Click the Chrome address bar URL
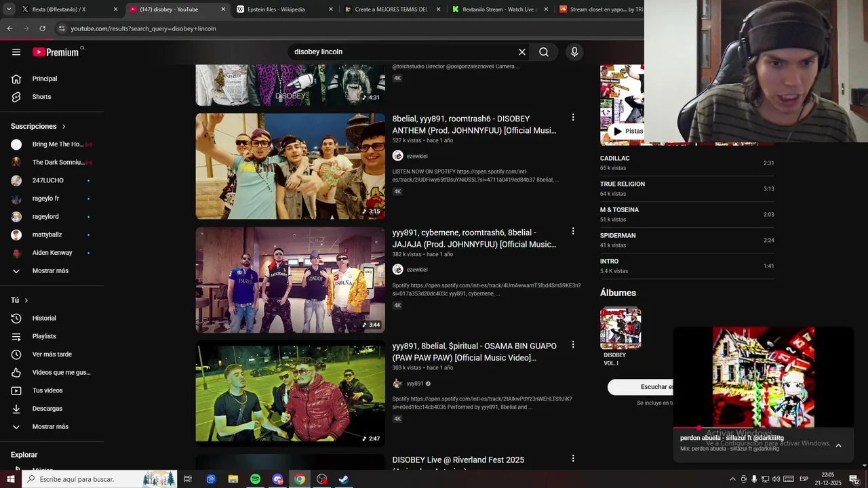 [x=143, y=28]
